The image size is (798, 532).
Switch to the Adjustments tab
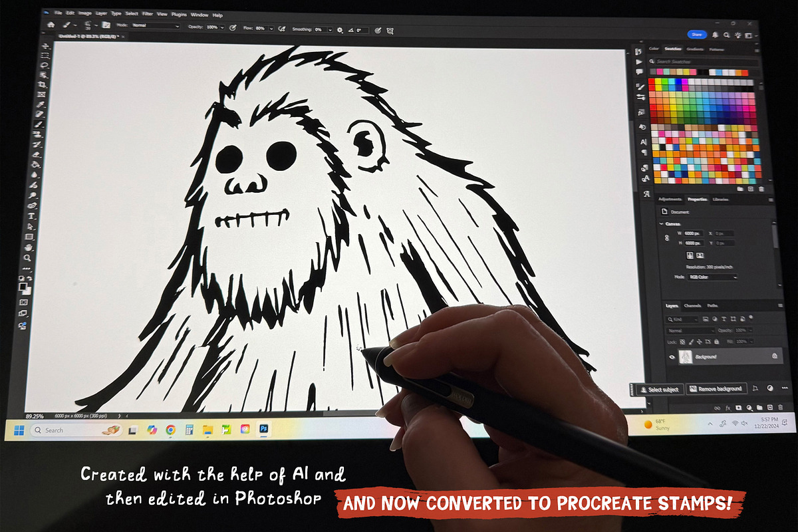(x=670, y=199)
